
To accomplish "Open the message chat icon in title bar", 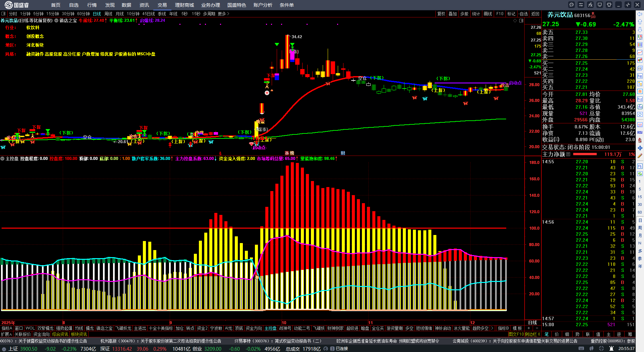I will [572, 5].
